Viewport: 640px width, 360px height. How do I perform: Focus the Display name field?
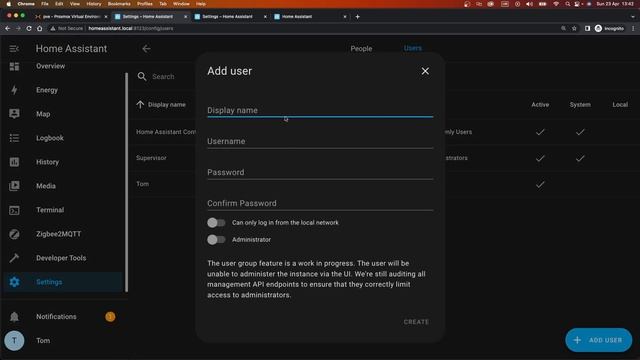pos(320,109)
